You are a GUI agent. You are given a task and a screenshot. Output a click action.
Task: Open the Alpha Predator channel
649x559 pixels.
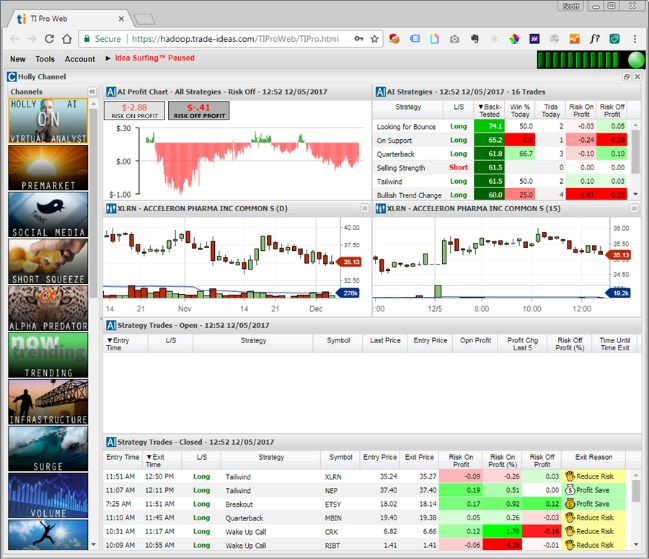tap(48, 308)
